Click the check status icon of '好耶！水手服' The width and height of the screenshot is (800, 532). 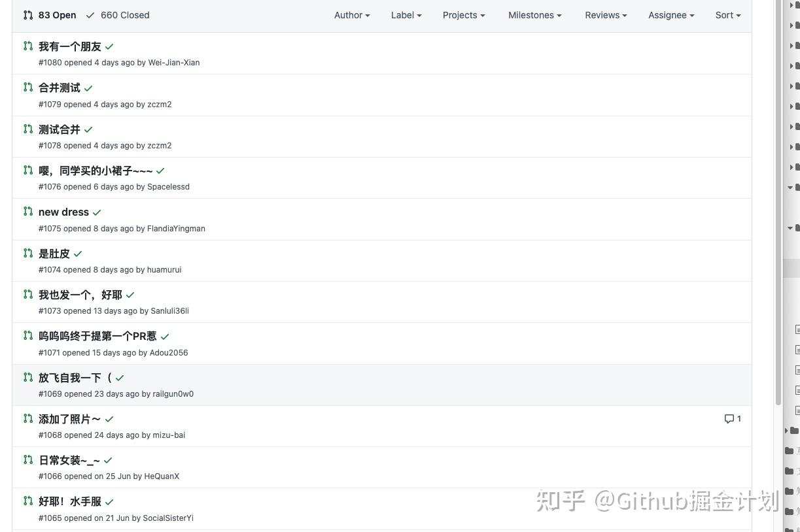point(109,502)
